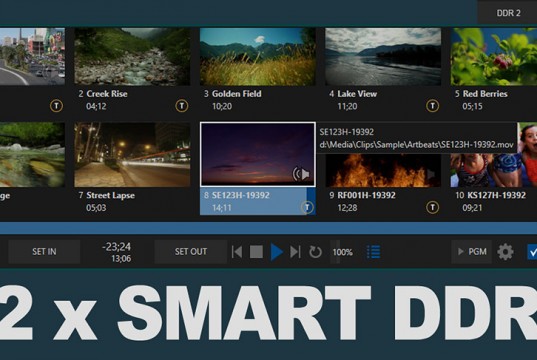Switch to the DDR 2 tab
The width and height of the screenshot is (537, 360).
point(508,13)
